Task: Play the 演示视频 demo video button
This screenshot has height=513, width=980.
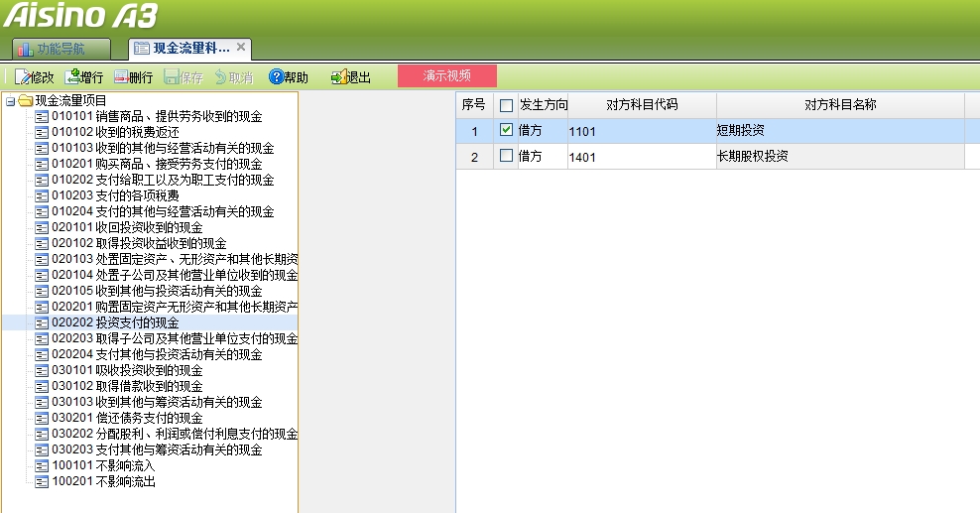Action: [x=446, y=75]
